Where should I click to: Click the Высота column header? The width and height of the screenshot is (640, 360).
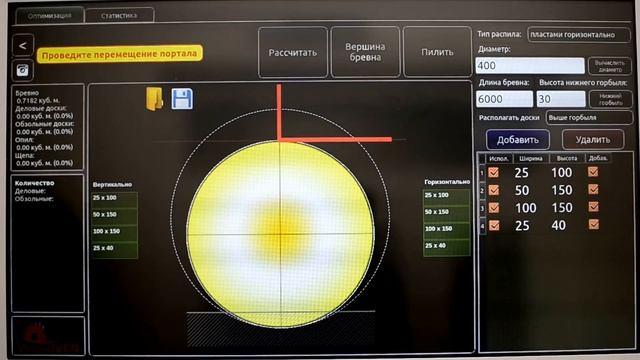[567, 158]
